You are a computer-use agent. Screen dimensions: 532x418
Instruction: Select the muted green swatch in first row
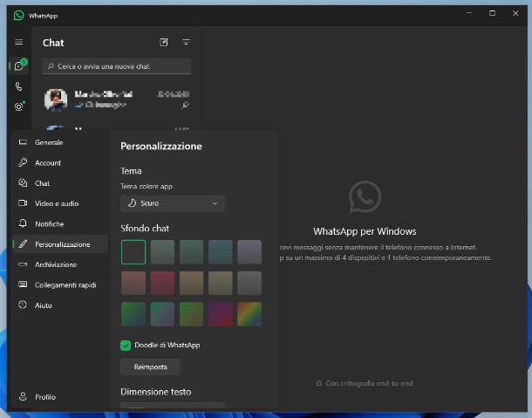pos(191,252)
